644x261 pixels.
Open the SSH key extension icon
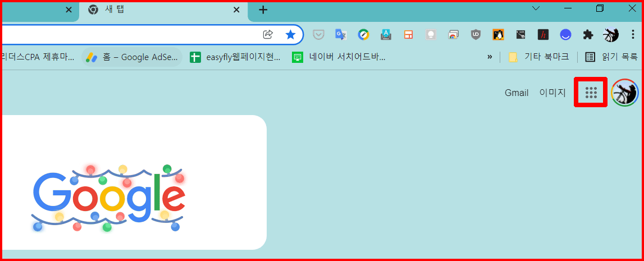(x=521, y=35)
